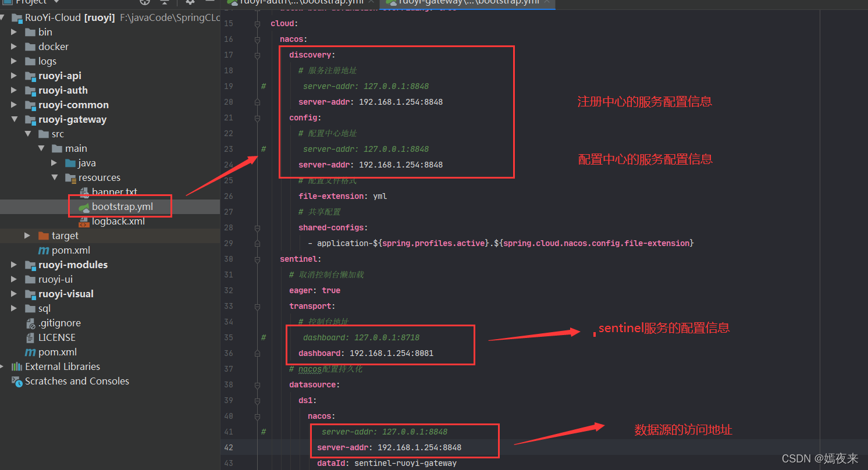Fold the config block at line 21

257,118
